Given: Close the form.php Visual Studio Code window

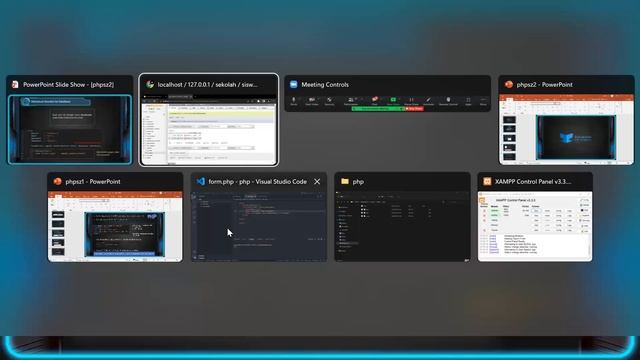Looking at the screenshot, I should tap(317, 182).
